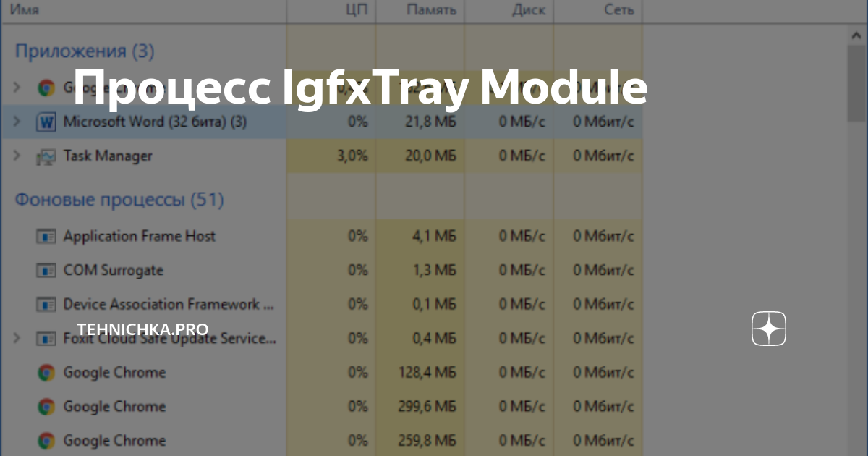Click the 0 Мбит/с network value for COM Surrogate
Image resolution: width=868 pixels, height=456 pixels.
pos(604,270)
